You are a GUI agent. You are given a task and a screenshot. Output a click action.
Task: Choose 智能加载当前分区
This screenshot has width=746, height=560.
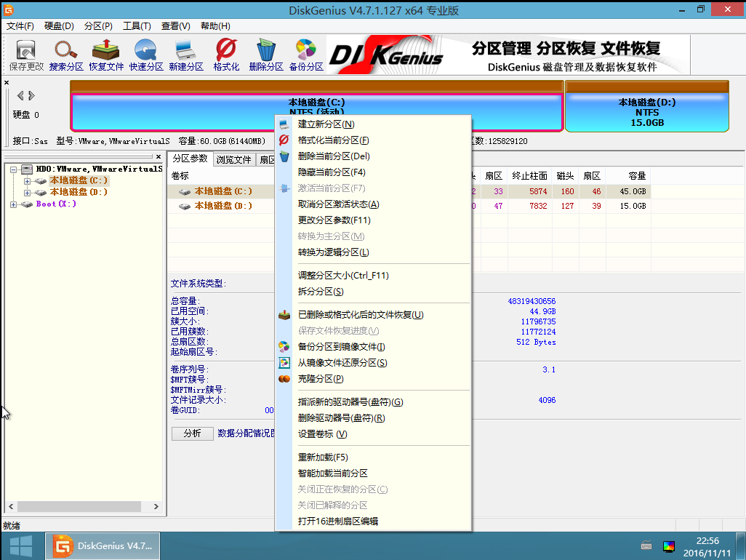(x=374, y=473)
